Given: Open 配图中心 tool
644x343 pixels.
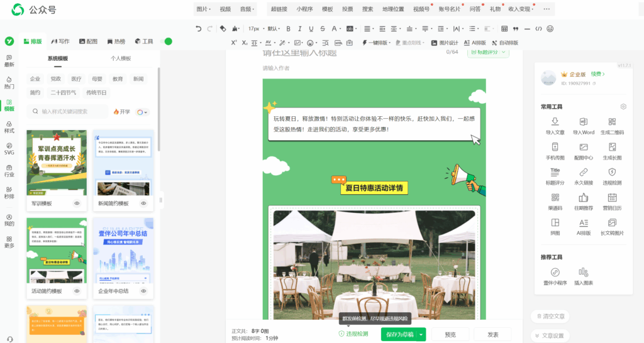Looking at the screenshot, I should [584, 151].
